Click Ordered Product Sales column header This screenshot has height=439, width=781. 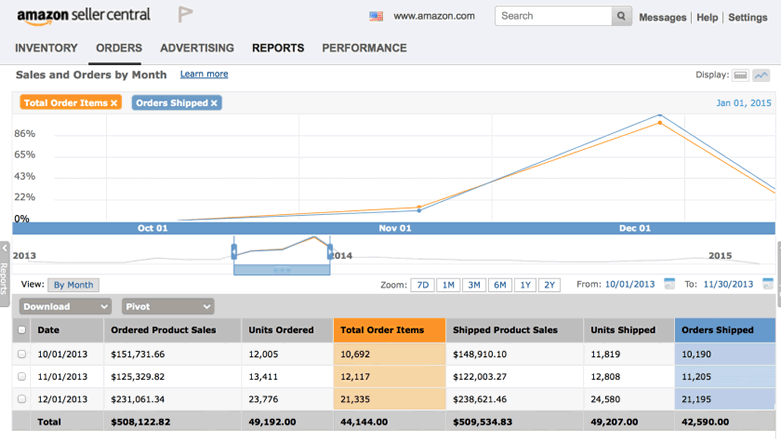pos(173,330)
